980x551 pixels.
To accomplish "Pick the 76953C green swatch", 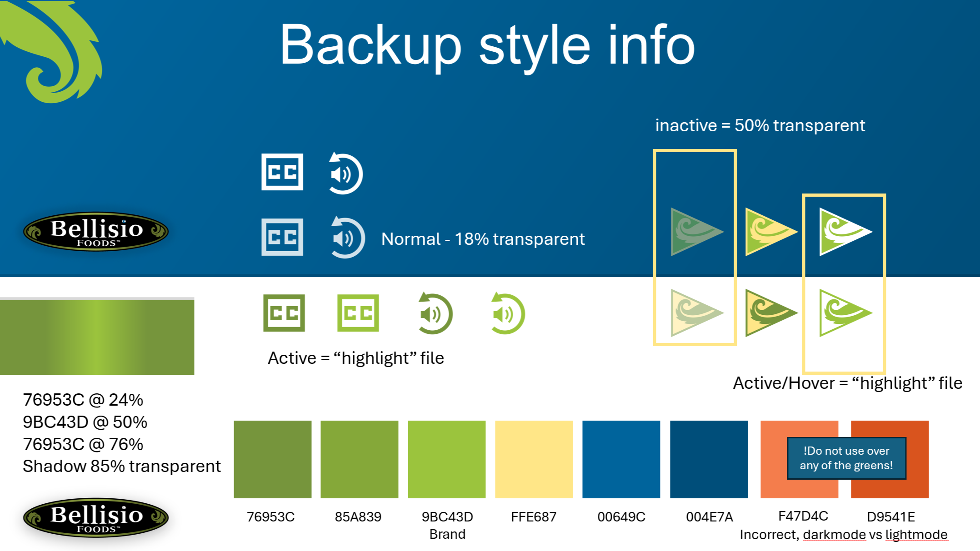I will point(273,459).
